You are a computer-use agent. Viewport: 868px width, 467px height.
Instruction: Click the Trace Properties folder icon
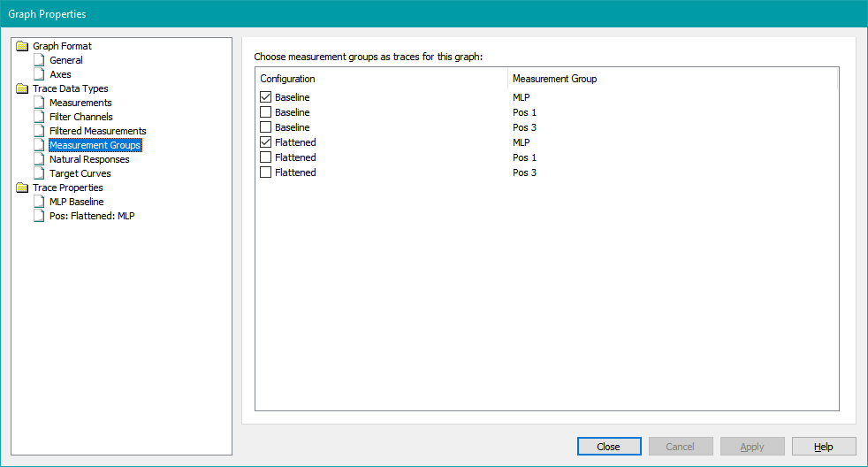pos(22,188)
